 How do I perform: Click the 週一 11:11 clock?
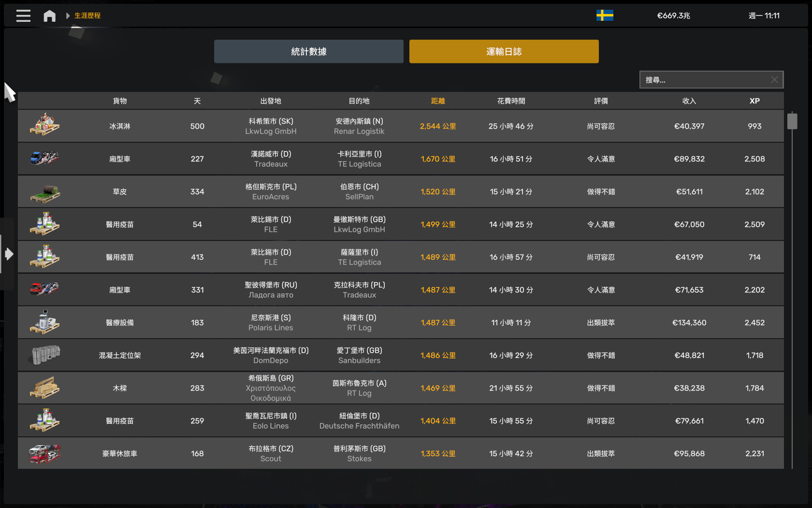click(764, 15)
